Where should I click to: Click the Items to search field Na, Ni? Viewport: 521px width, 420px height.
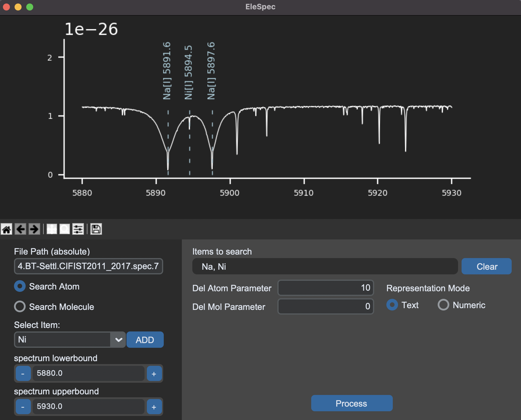325,266
